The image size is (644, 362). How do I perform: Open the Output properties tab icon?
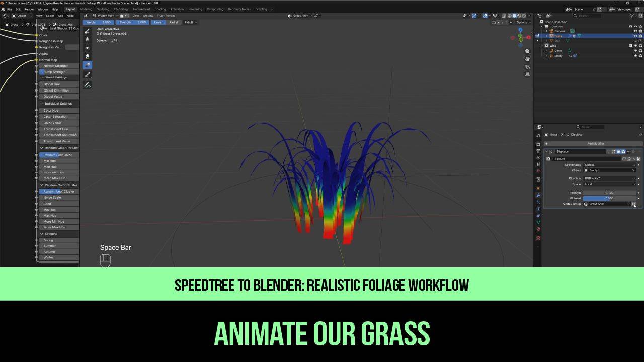[538, 151]
